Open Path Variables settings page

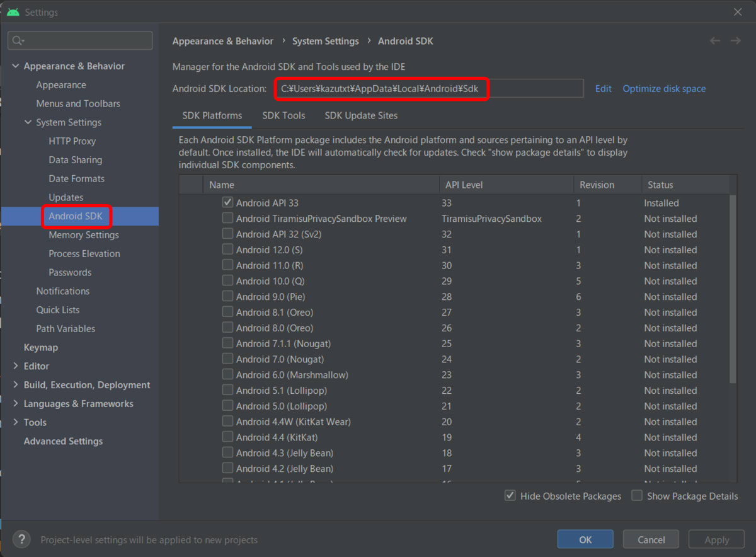click(66, 329)
